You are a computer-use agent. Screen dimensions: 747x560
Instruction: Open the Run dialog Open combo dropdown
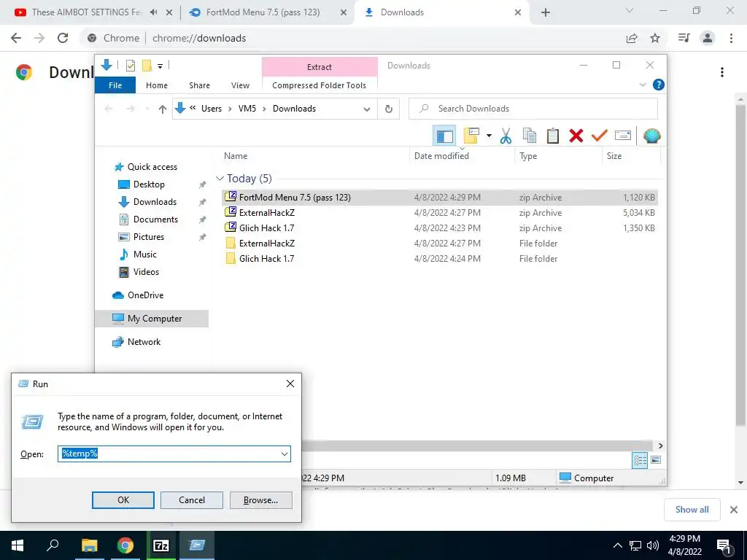point(285,454)
